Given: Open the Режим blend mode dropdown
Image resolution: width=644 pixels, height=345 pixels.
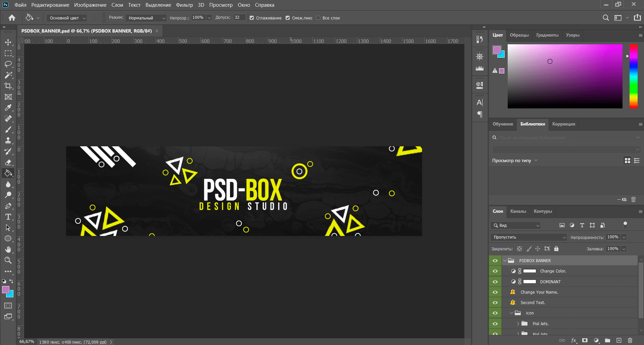Looking at the screenshot, I should tap(146, 18).
